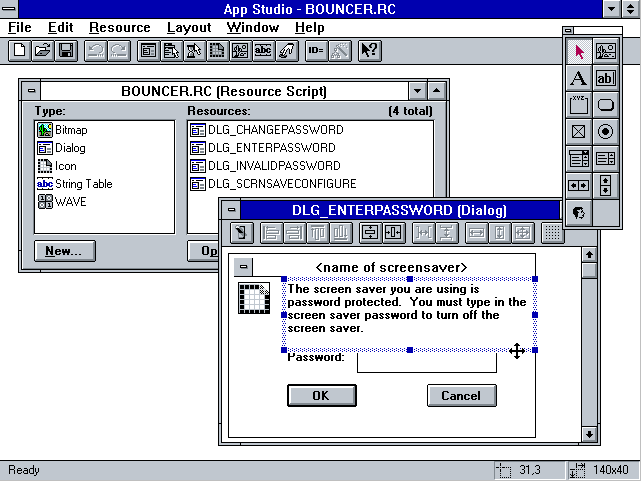The height and width of the screenshot is (481, 641).
Task: Select the Edit Box 'ab|' tool
Action: (x=605, y=78)
